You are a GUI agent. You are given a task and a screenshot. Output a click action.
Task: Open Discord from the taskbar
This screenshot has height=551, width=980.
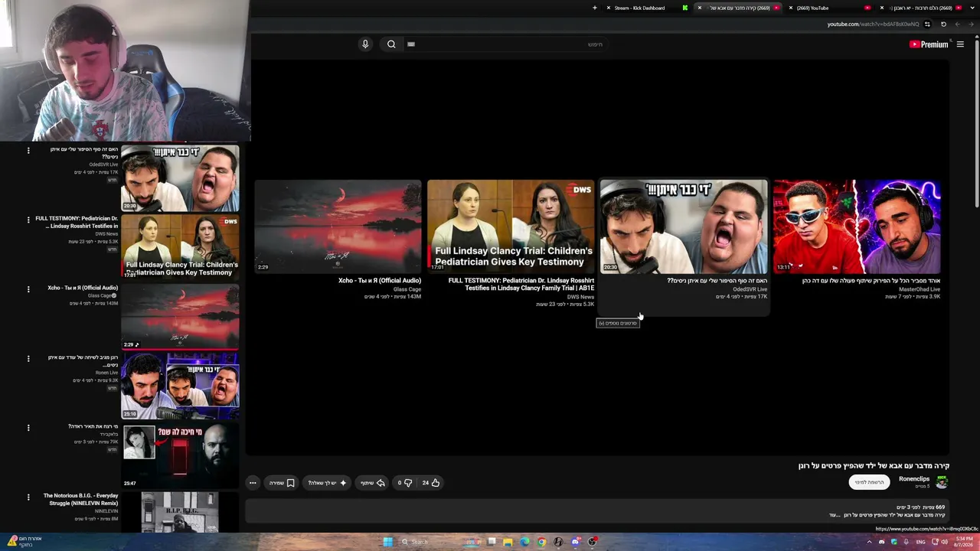coord(575,542)
